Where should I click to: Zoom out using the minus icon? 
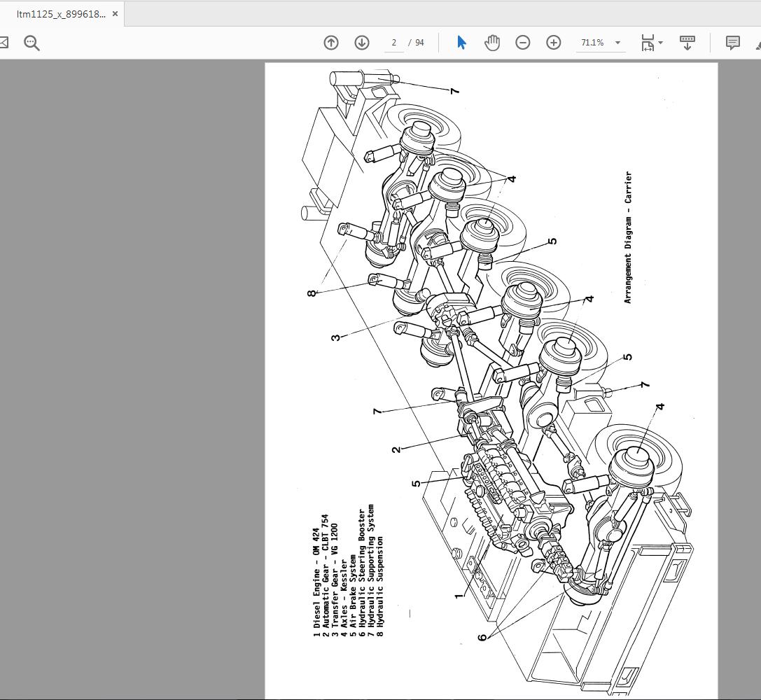pos(522,43)
